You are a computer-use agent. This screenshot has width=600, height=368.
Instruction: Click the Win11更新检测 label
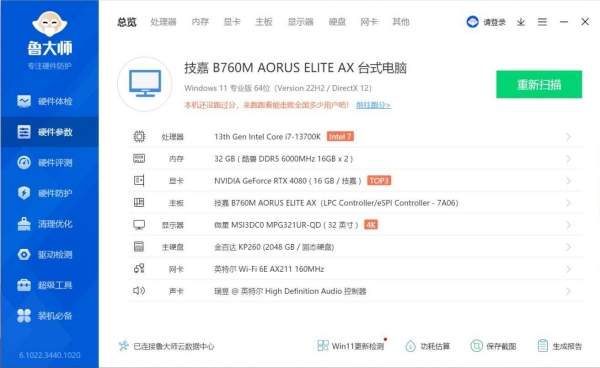(x=357, y=346)
